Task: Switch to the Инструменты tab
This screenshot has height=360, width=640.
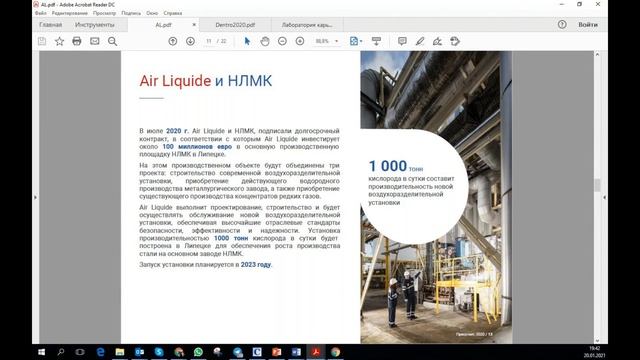Action: 95,24
